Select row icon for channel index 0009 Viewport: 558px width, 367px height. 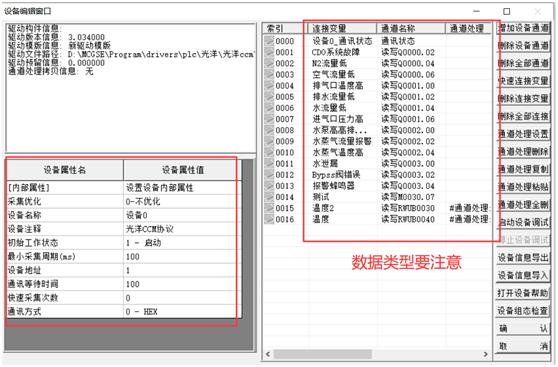click(269, 141)
